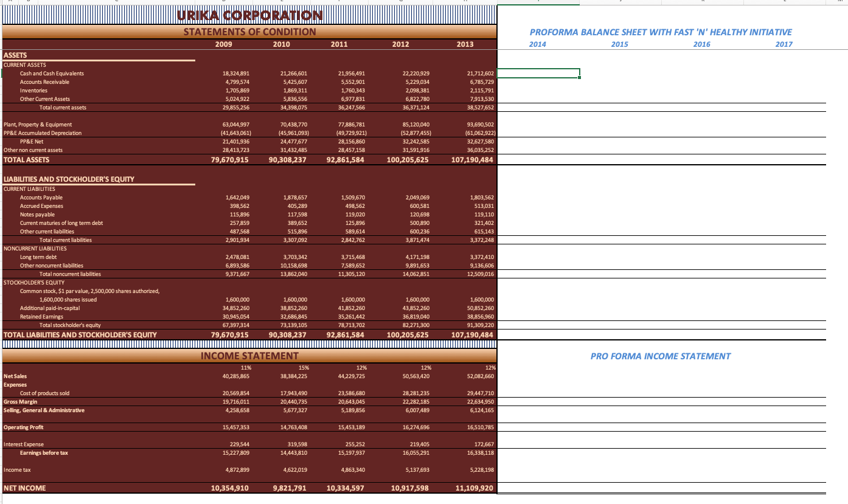
Task: Click the Interest Expense label cell
Action: coord(24,444)
